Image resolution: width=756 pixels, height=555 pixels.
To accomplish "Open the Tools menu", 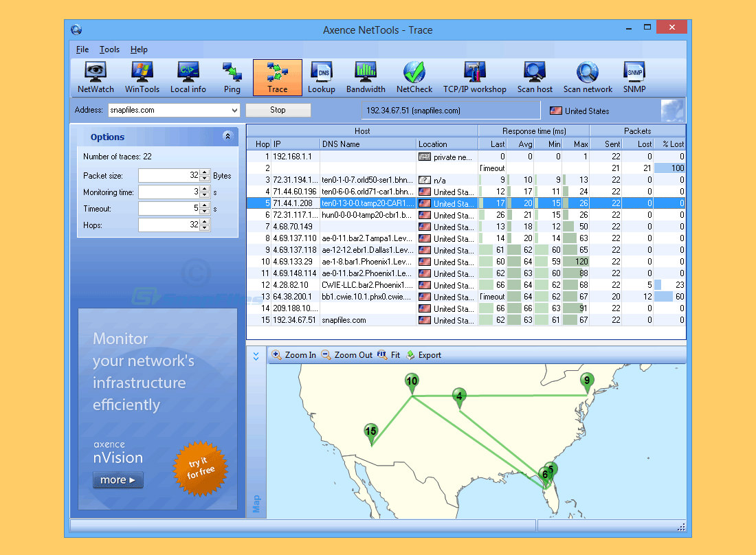I will tap(109, 49).
